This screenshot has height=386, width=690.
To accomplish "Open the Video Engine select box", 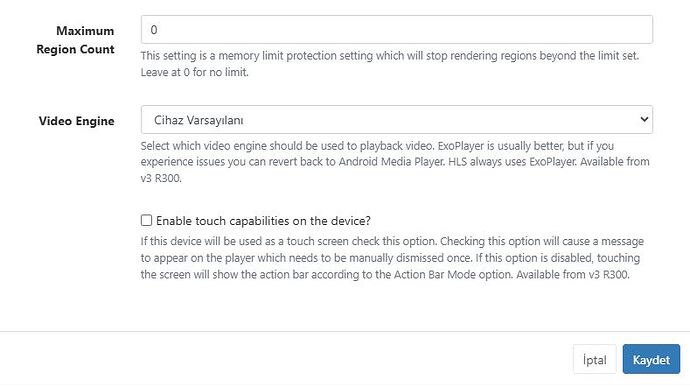I will 396,119.
